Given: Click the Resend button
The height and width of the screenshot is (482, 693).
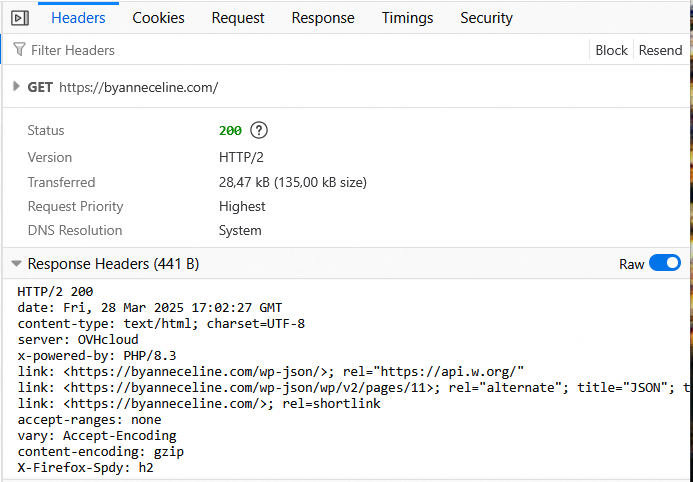Looking at the screenshot, I should 660,50.
